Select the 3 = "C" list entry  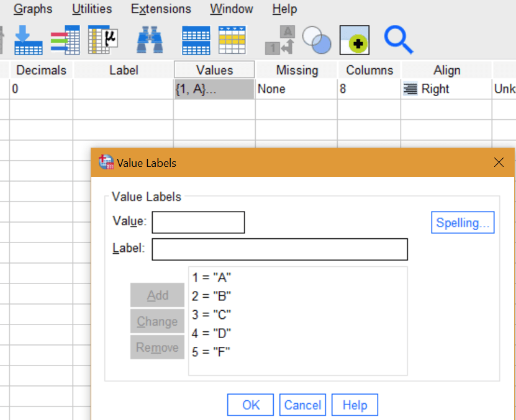[211, 315]
